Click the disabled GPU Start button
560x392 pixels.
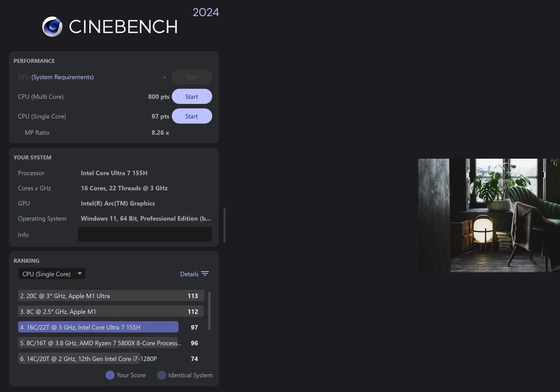tap(192, 77)
